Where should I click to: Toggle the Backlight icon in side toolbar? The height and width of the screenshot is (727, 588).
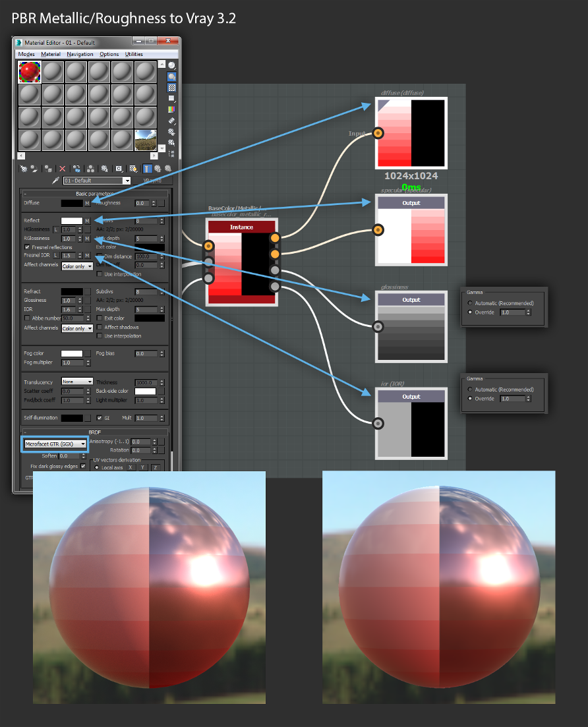[171, 77]
